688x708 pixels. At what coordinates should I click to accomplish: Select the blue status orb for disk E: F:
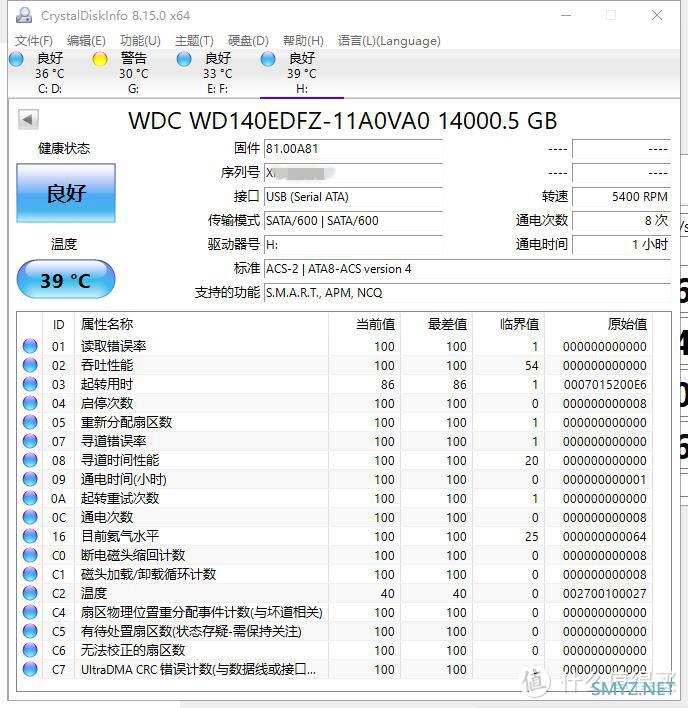[x=184, y=59]
